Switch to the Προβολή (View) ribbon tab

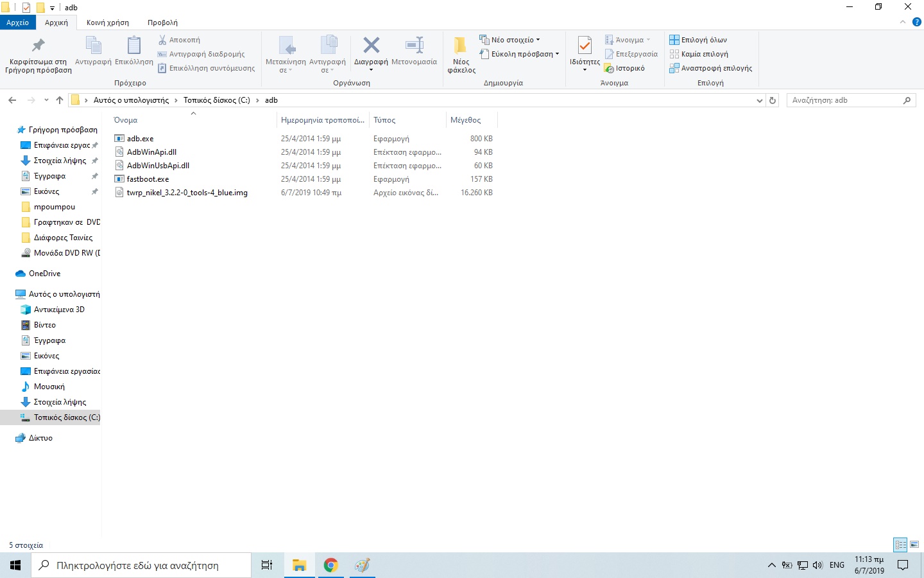(162, 22)
